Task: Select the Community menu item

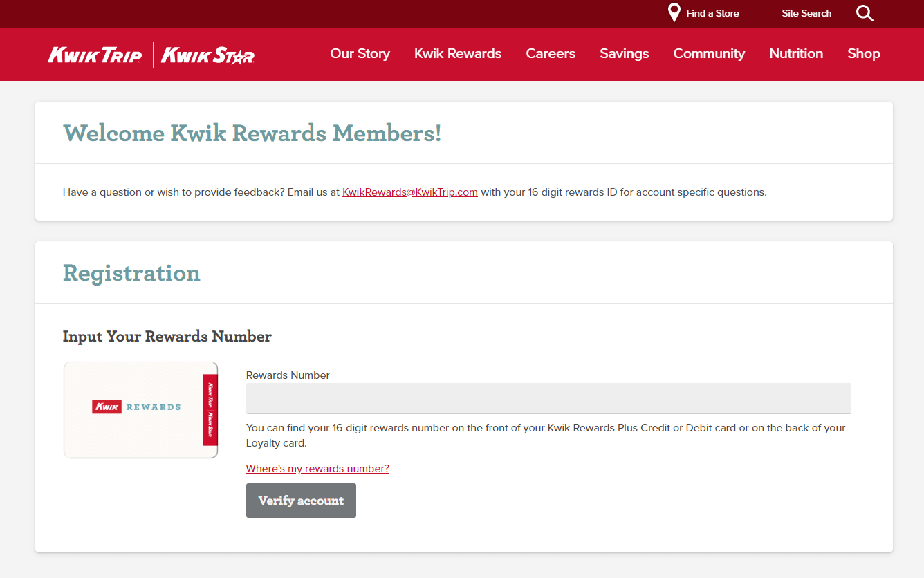Action: [709, 54]
